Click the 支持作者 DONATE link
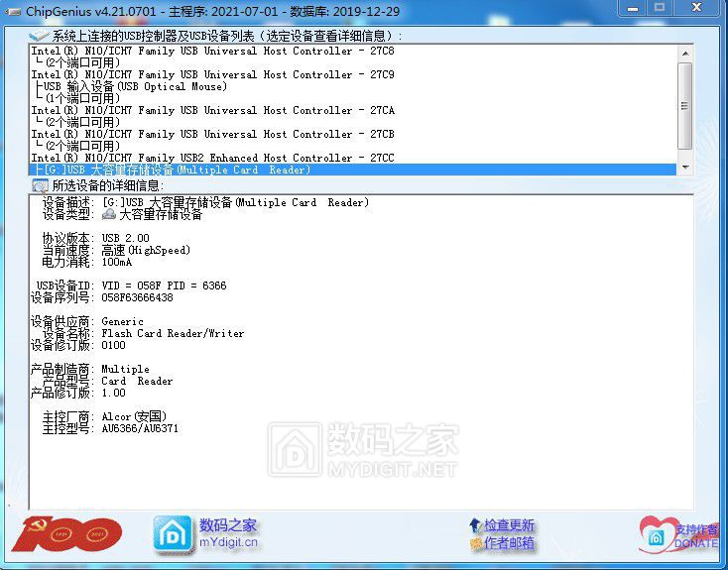This screenshot has width=728, height=570. tap(696, 536)
